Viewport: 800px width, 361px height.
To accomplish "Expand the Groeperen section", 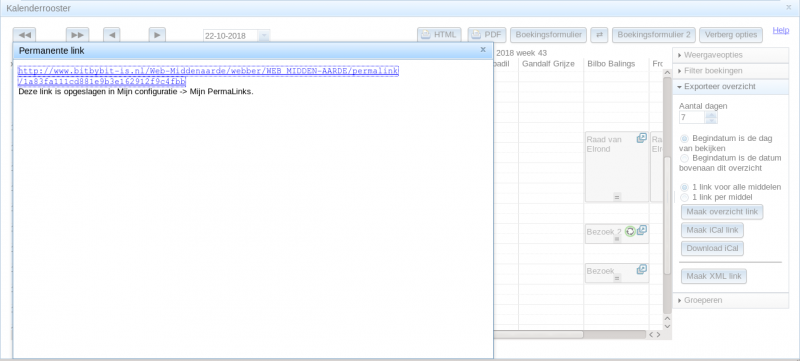I will coord(731,300).
